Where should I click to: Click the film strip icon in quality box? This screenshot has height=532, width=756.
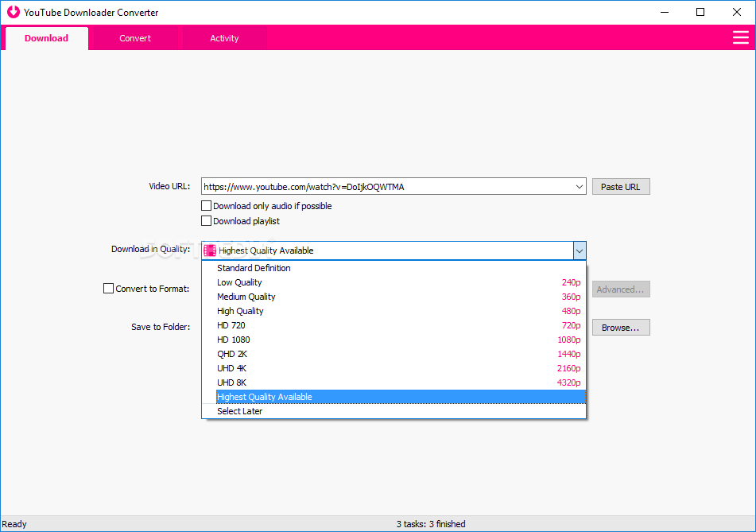pyautogui.click(x=210, y=250)
